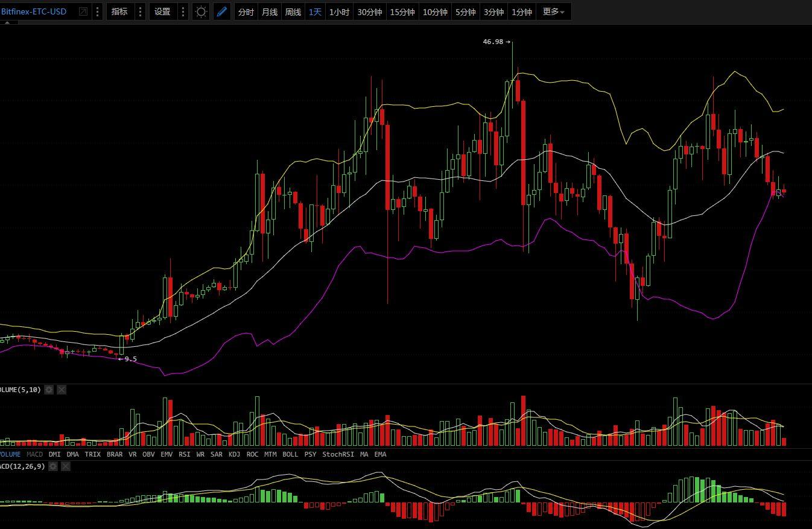812x529 pixels.
Task: Expand the three-dot menu beside 指标
Action: [x=141, y=11]
